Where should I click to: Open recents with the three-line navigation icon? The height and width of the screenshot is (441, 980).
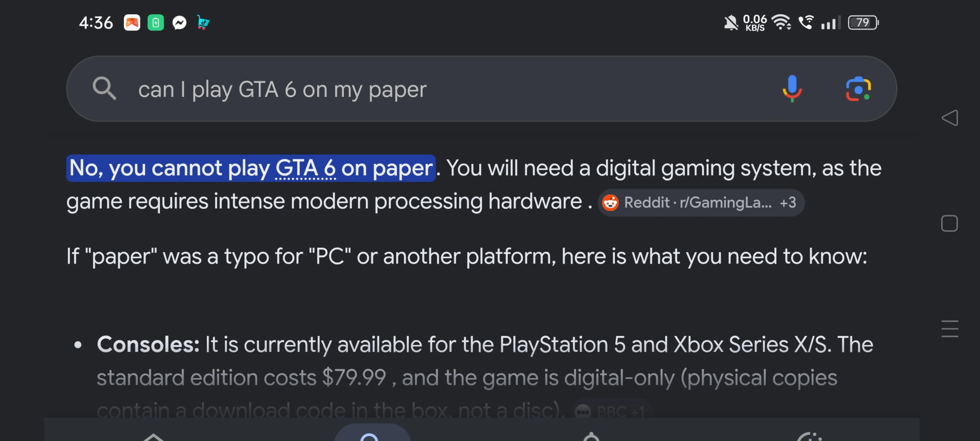tap(950, 329)
